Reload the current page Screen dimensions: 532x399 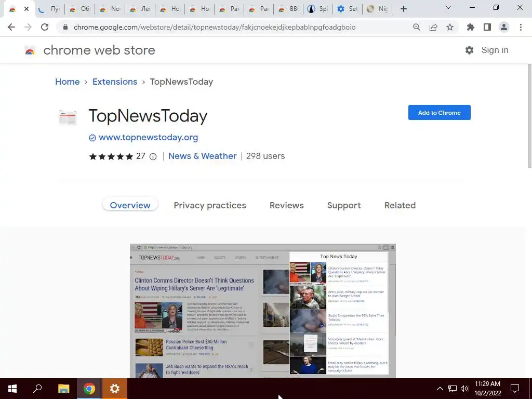click(x=45, y=27)
